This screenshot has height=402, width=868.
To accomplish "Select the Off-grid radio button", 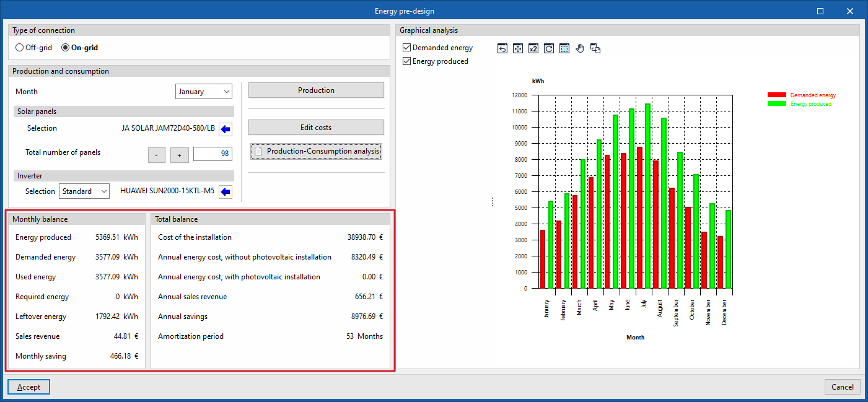I will [x=20, y=48].
